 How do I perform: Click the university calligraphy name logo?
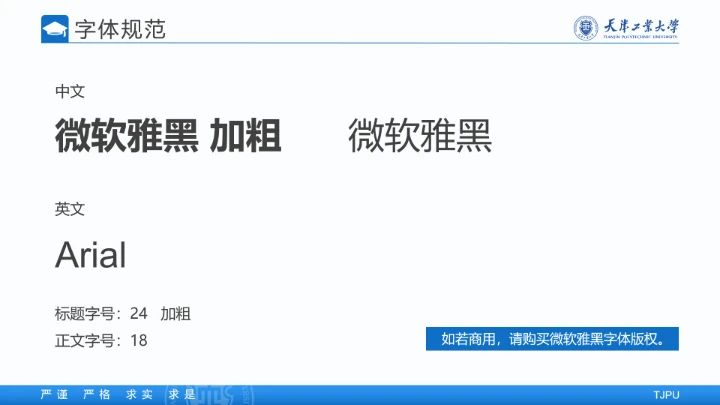(x=641, y=28)
